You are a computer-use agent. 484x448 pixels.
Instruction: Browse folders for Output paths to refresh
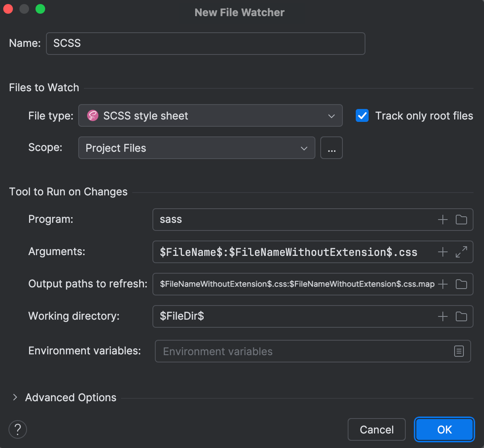click(461, 284)
